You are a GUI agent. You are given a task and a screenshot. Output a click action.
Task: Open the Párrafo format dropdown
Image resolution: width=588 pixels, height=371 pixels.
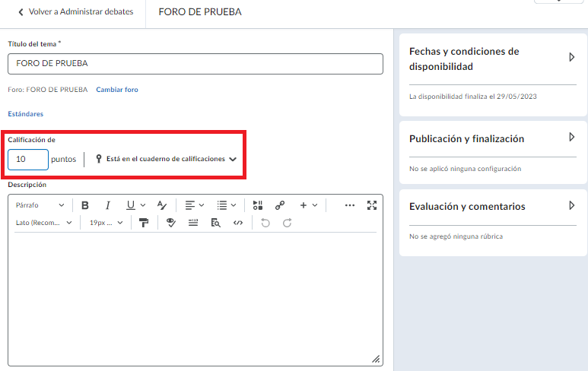(41, 205)
